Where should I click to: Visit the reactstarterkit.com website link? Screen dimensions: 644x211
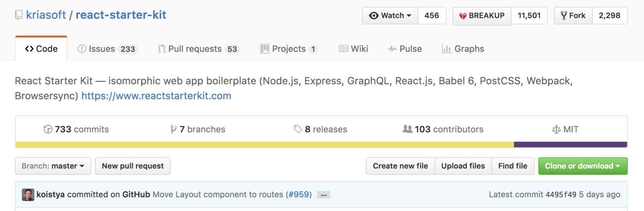pyautogui.click(x=156, y=96)
